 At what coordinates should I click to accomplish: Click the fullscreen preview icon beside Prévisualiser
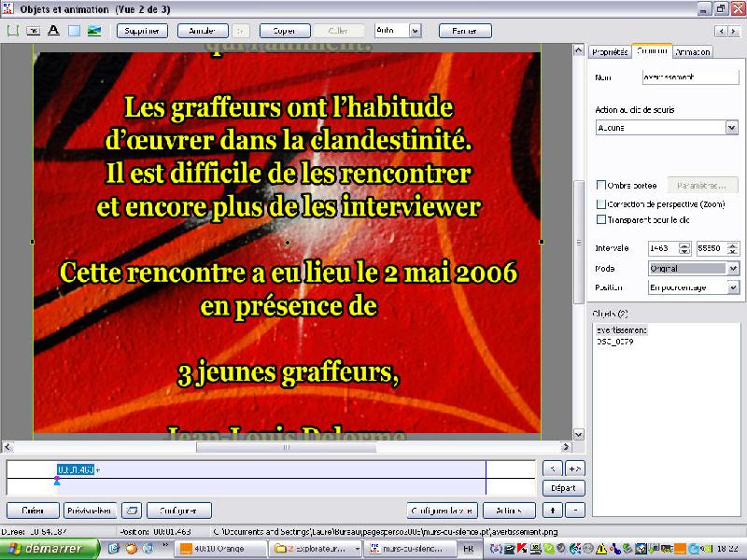132,511
